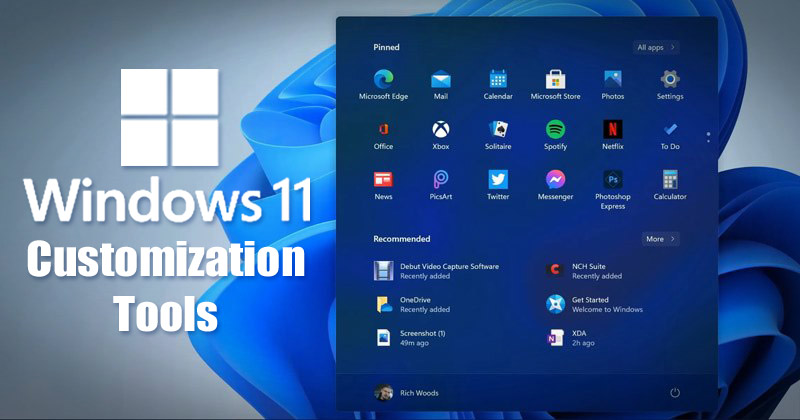The width and height of the screenshot is (800, 420).
Task: Click the Pinned section heading
Action: 386,47
